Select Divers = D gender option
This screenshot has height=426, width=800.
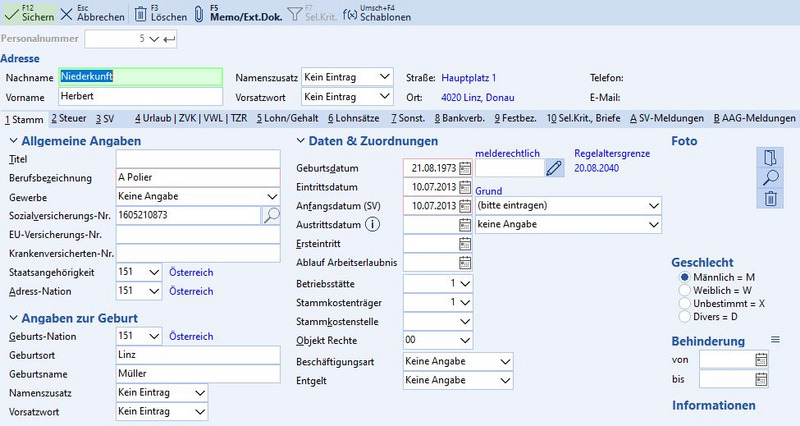[684, 317]
